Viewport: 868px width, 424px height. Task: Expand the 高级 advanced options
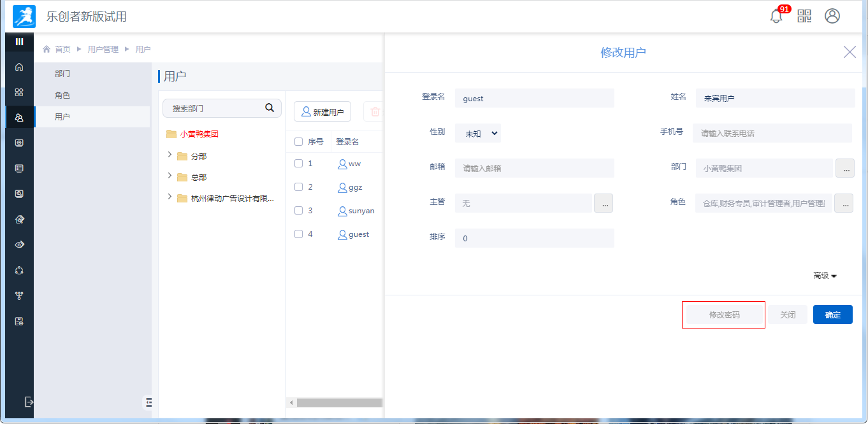tap(825, 276)
